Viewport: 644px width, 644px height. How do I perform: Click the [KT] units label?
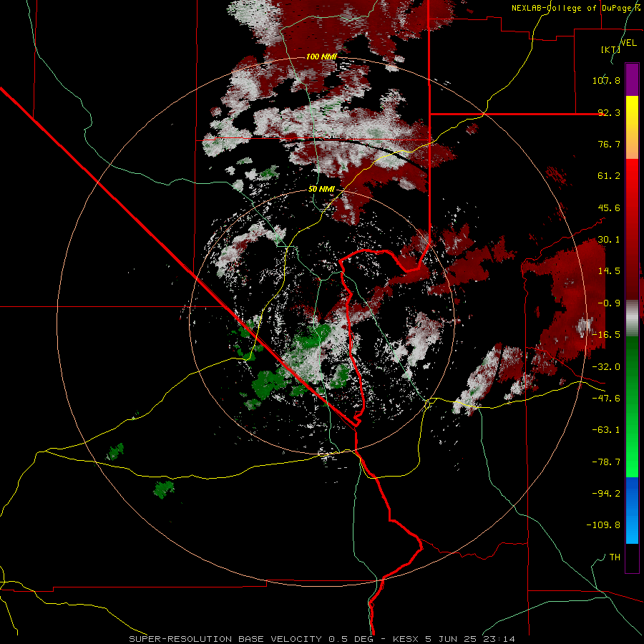(x=610, y=49)
